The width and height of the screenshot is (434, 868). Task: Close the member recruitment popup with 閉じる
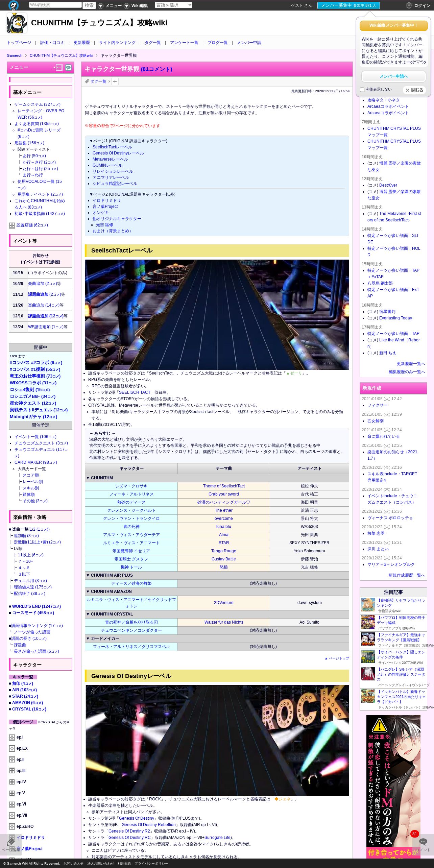point(414,90)
